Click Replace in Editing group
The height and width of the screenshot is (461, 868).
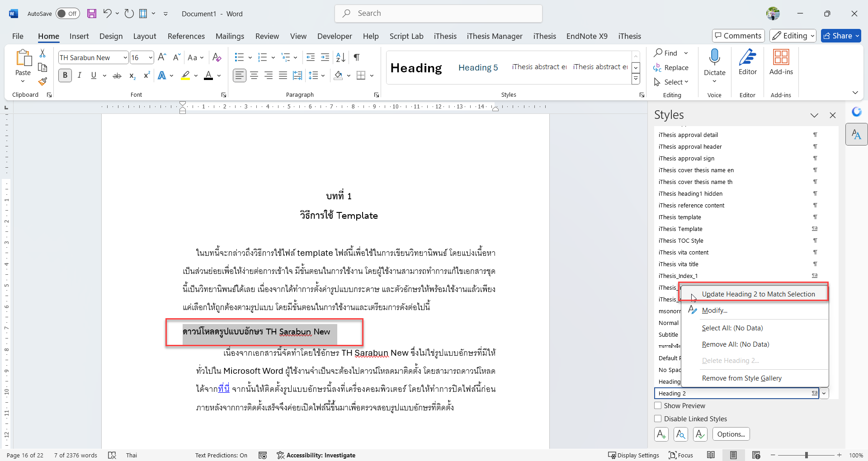coord(671,68)
